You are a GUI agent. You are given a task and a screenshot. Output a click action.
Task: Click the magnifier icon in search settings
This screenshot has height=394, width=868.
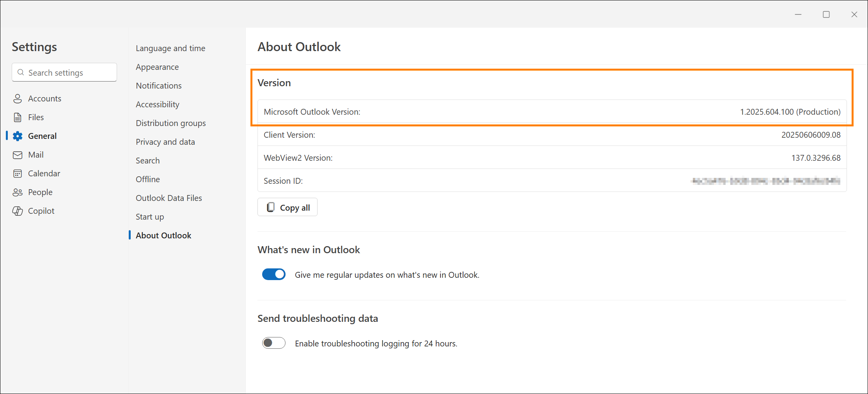[21, 73]
